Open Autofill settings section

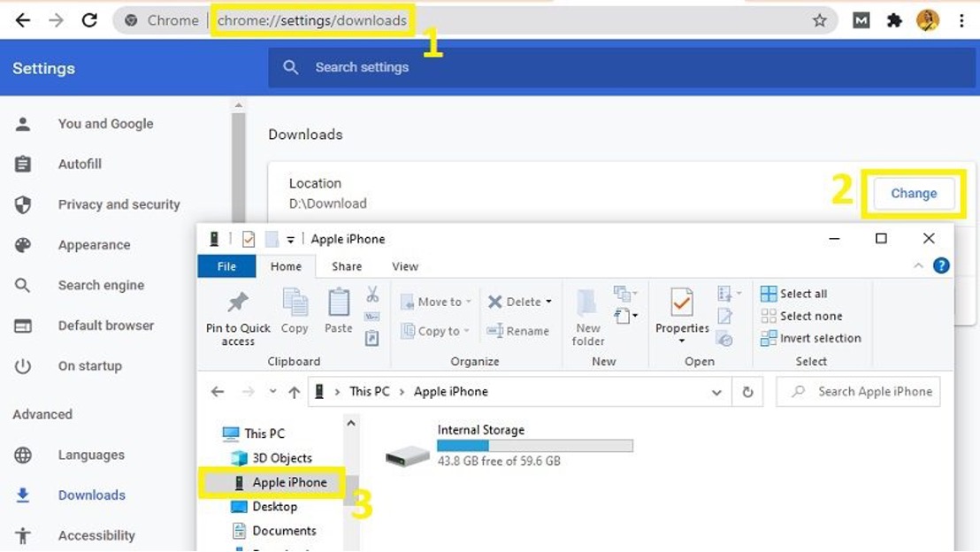pyautogui.click(x=80, y=164)
